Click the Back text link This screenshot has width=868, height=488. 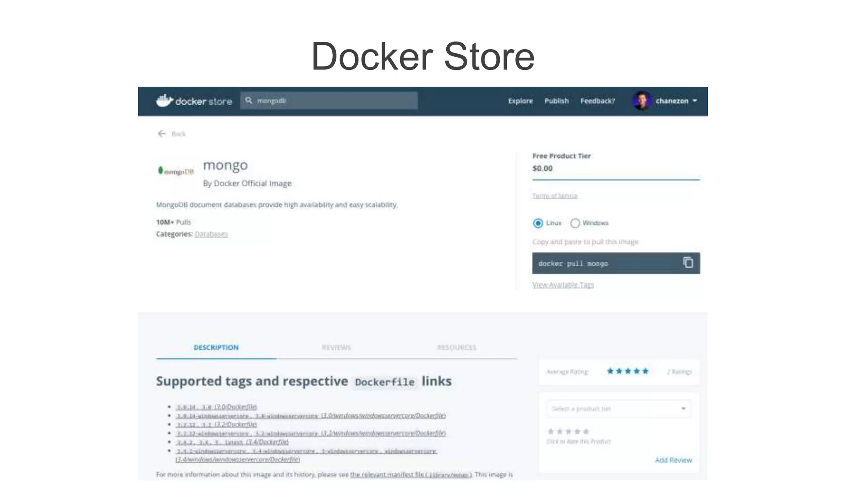coord(178,134)
